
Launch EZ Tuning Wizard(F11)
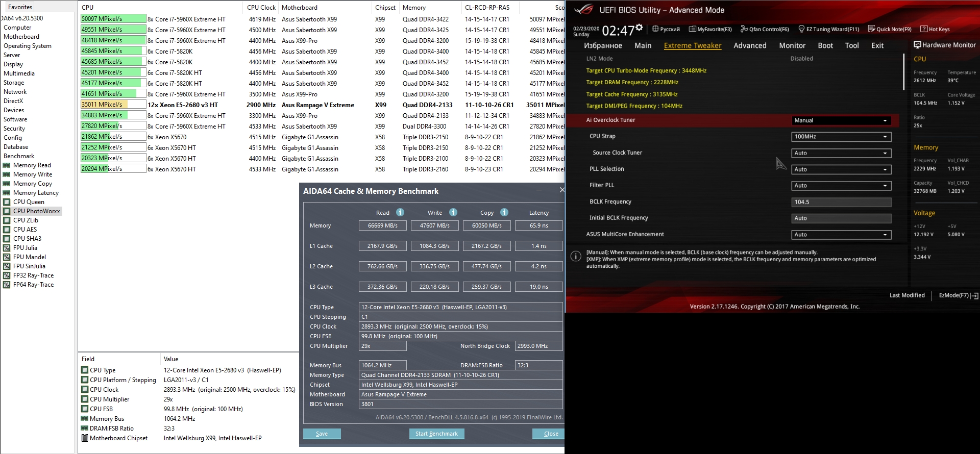(829, 29)
